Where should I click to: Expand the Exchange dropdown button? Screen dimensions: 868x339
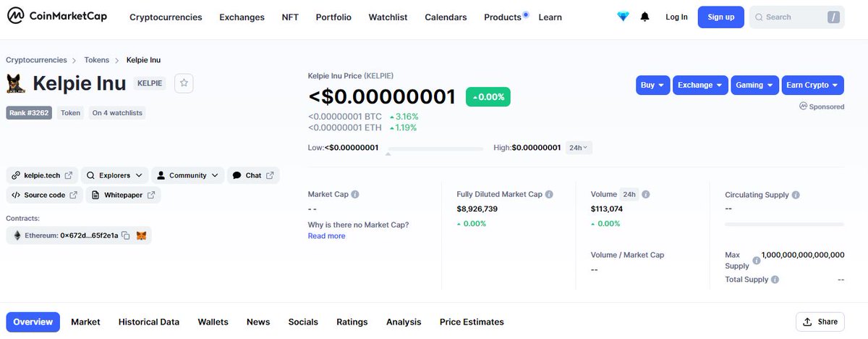pos(700,85)
